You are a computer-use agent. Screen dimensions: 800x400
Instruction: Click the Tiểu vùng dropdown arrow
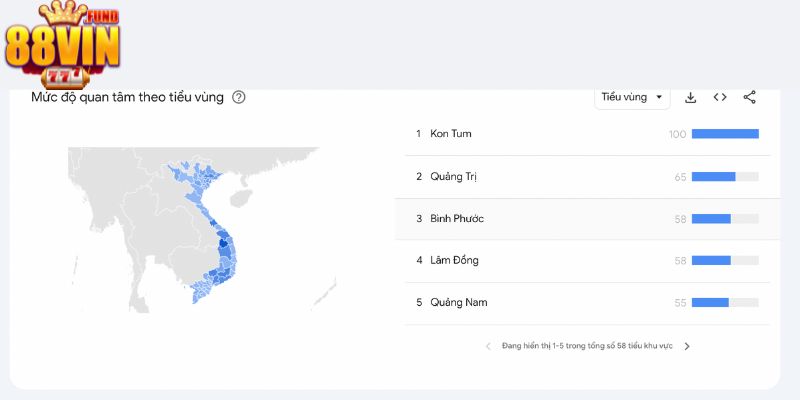pos(659,97)
